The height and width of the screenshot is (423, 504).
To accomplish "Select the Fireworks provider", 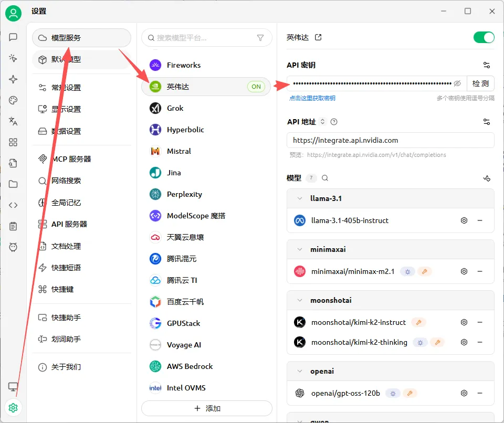I will click(206, 65).
